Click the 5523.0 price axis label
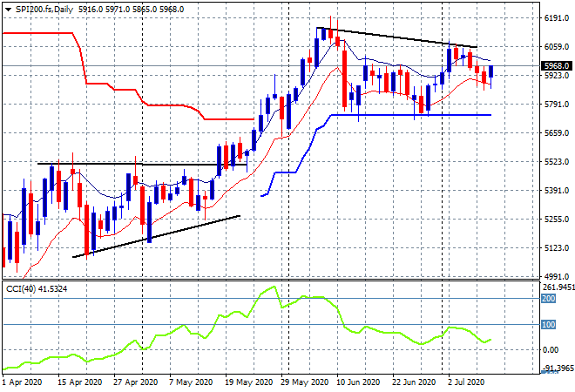 557,162
